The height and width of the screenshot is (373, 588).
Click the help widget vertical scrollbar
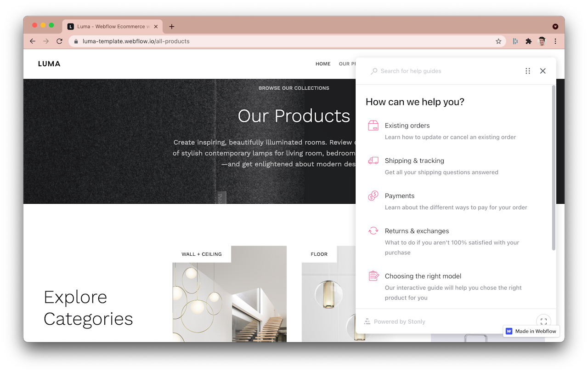point(554,167)
